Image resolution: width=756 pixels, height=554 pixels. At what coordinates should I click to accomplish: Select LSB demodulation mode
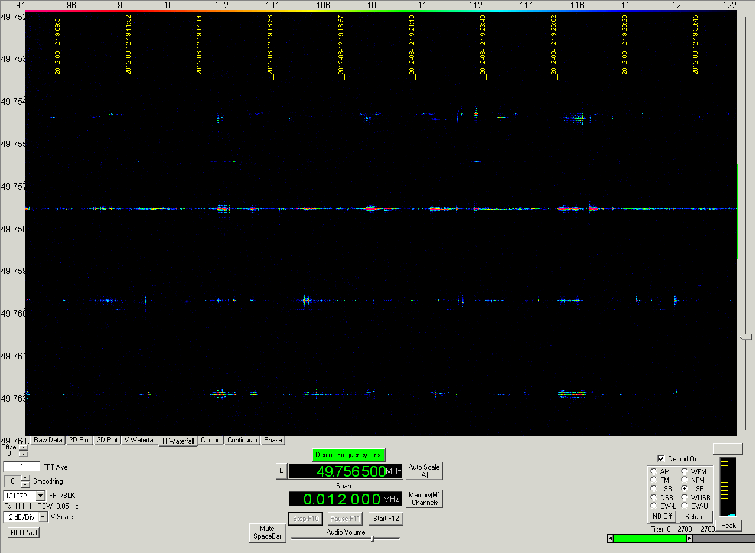[x=654, y=488]
